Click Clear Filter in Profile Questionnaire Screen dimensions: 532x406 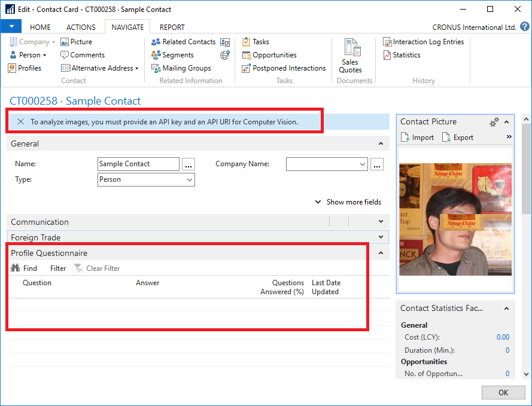tap(97, 268)
